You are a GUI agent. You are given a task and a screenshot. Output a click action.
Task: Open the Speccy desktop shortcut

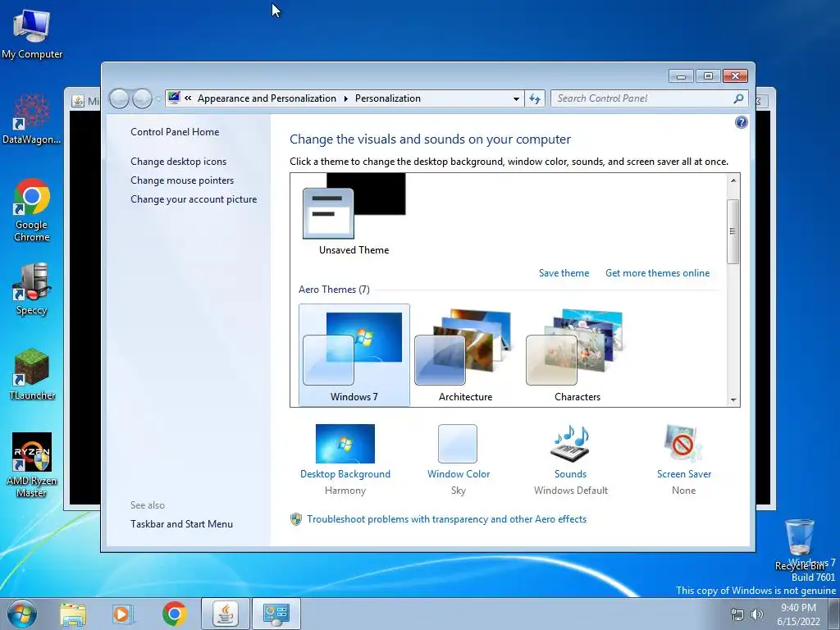32,290
